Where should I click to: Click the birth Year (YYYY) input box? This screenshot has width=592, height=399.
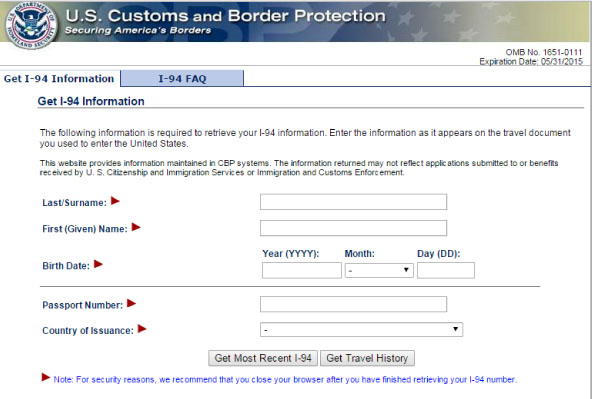tap(302, 270)
